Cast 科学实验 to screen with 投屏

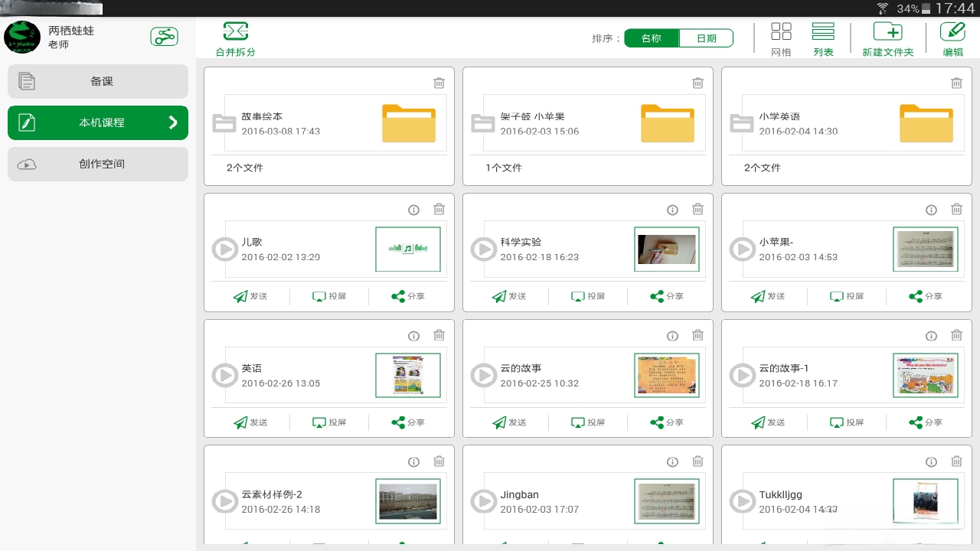pyautogui.click(x=588, y=296)
